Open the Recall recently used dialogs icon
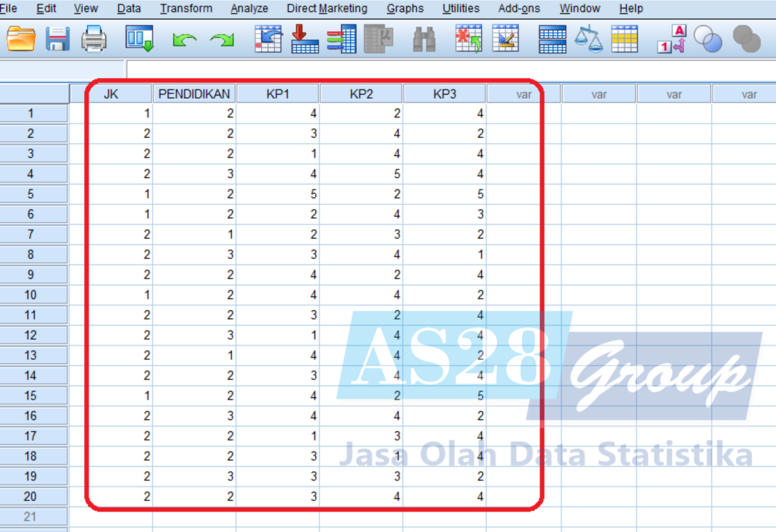The image size is (776, 532). (x=139, y=39)
